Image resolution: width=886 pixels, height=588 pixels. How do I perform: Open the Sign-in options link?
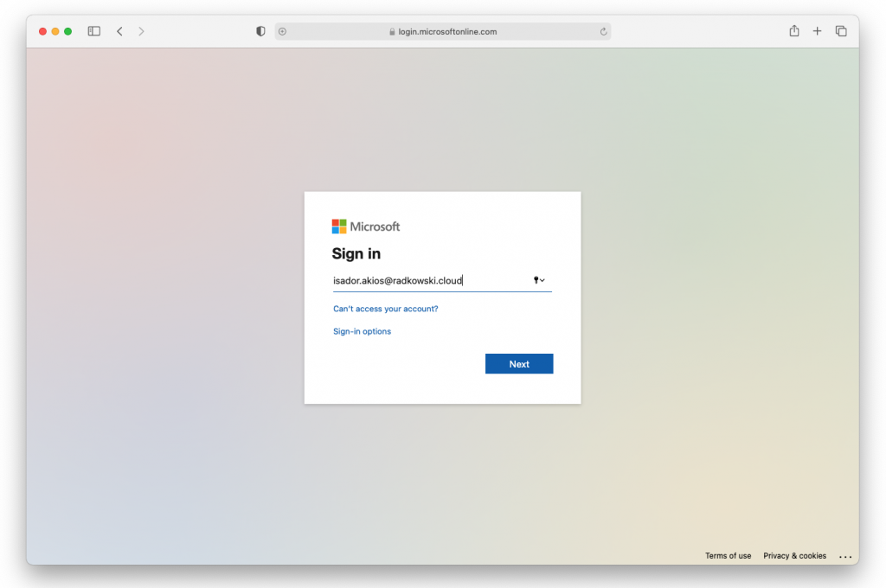(362, 331)
